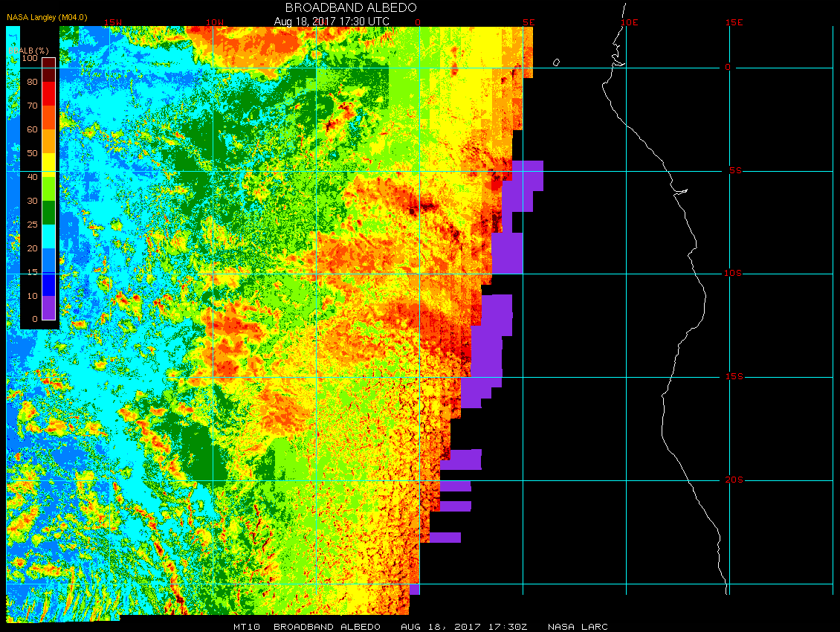Screen dimensions: 840x632
Task: Click the orange-red 60-70 legend swatch
Action: click(49, 117)
